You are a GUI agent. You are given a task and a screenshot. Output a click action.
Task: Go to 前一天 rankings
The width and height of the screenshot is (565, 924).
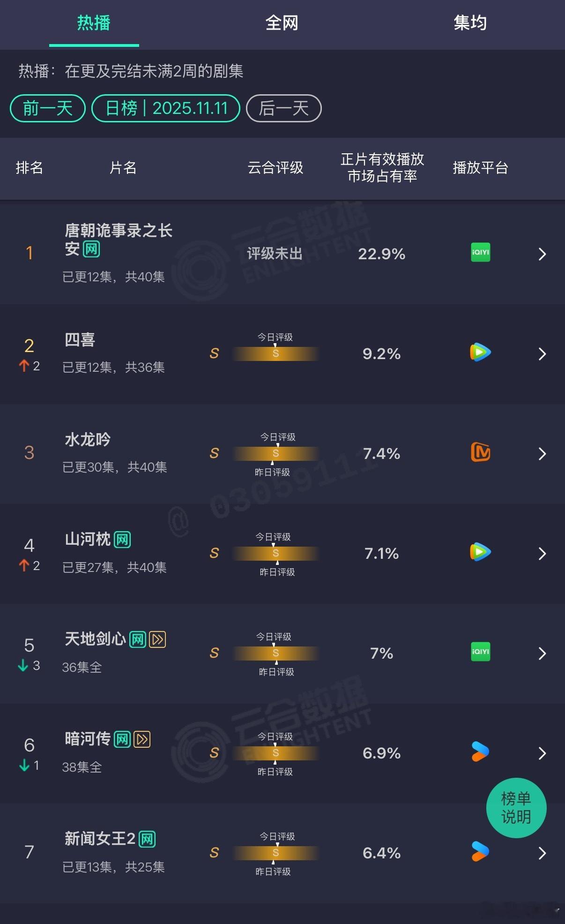(x=47, y=108)
